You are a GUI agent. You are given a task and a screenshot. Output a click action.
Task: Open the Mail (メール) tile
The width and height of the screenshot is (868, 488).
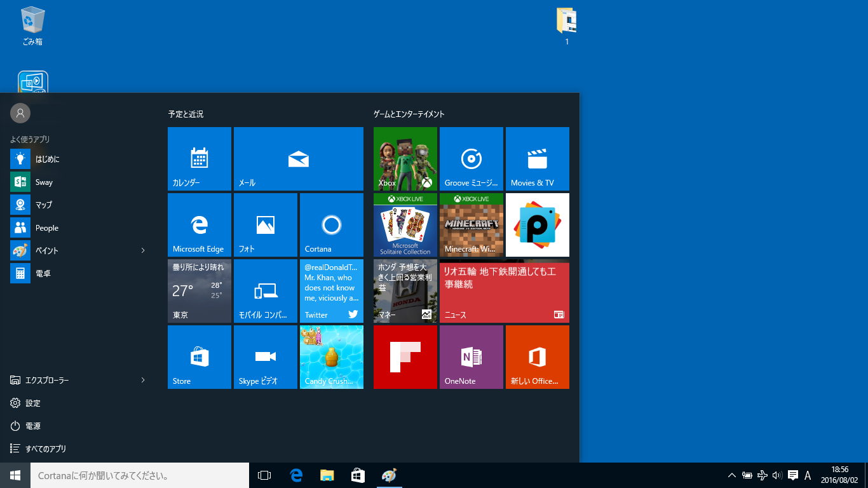(x=299, y=159)
